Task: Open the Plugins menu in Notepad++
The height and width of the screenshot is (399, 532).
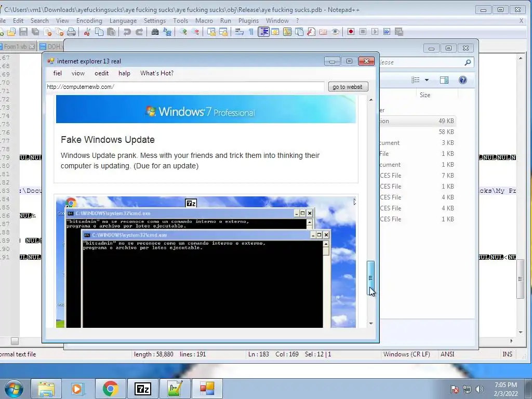Action: click(x=248, y=21)
